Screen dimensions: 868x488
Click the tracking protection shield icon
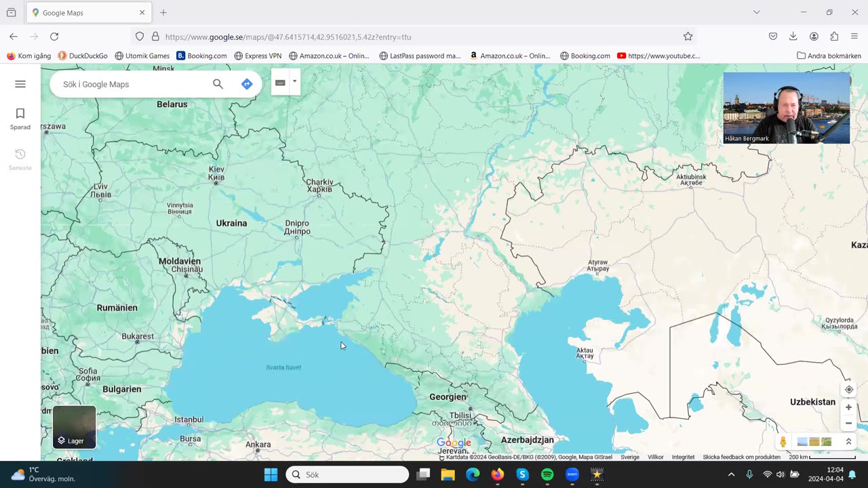pyautogui.click(x=140, y=37)
